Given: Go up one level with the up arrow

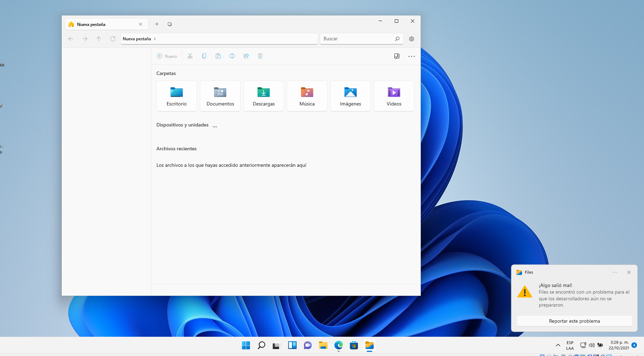Looking at the screenshot, I should tap(99, 39).
